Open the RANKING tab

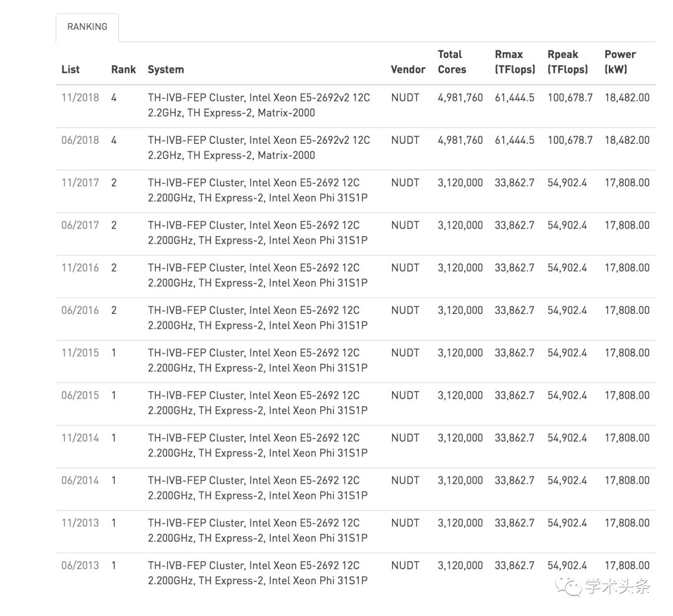click(x=87, y=27)
